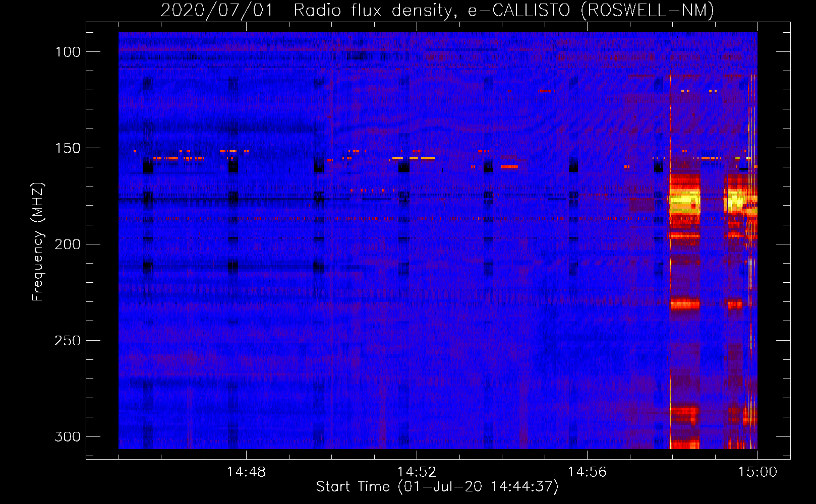Click the 'Frequency (MHZ)' axis label
This screenshot has width=816, height=504.
pyautogui.click(x=38, y=242)
